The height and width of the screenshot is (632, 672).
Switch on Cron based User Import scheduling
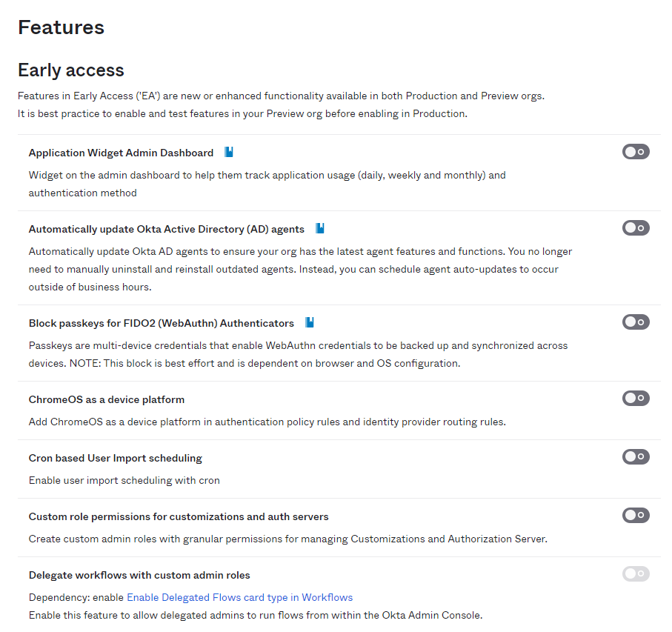[636, 457]
